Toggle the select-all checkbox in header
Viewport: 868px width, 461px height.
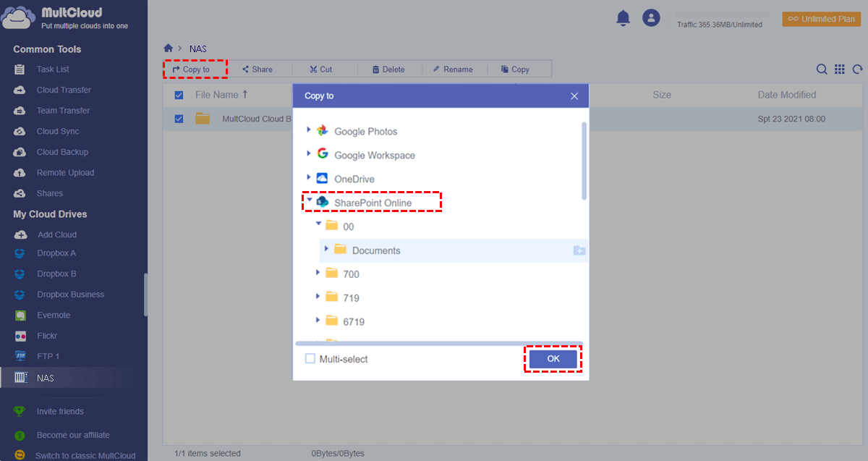[179, 95]
